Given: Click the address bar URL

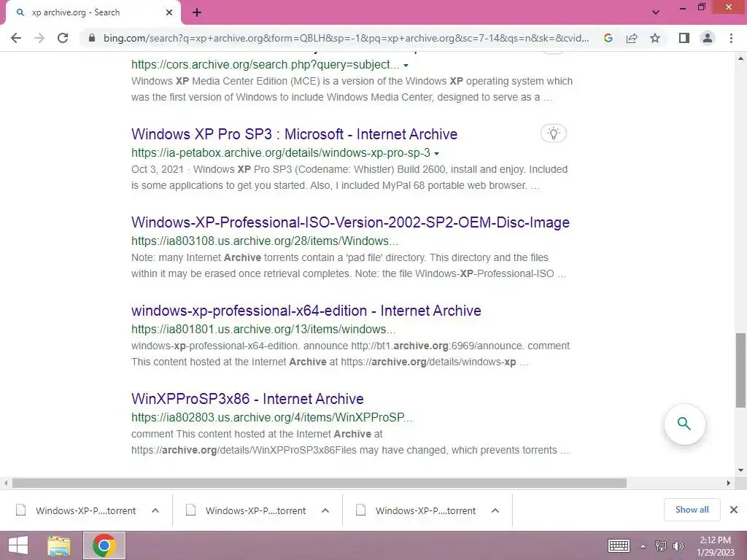Looking at the screenshot, I should click(346, 38).
